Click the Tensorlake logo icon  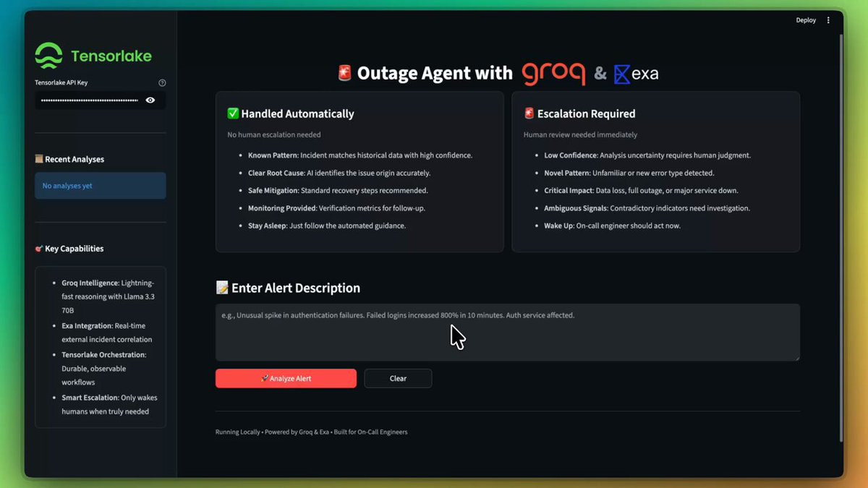48,56
